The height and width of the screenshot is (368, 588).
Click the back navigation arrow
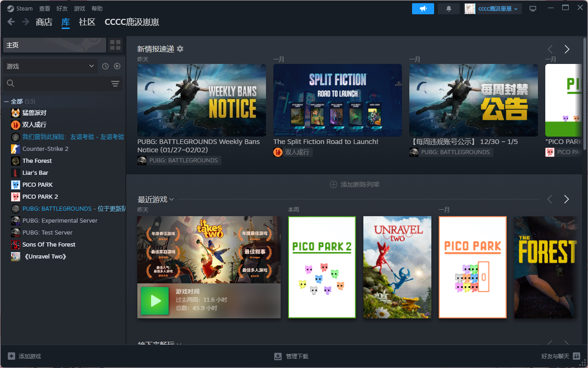11,22
